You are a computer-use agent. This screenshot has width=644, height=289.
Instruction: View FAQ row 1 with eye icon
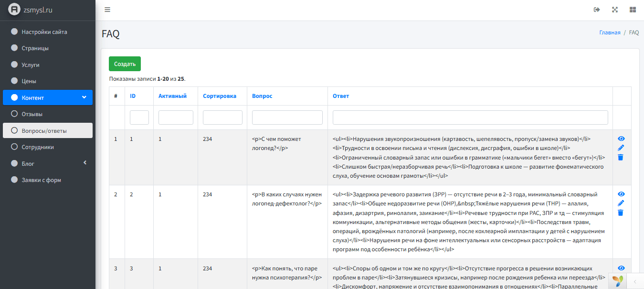pos(621,139)
